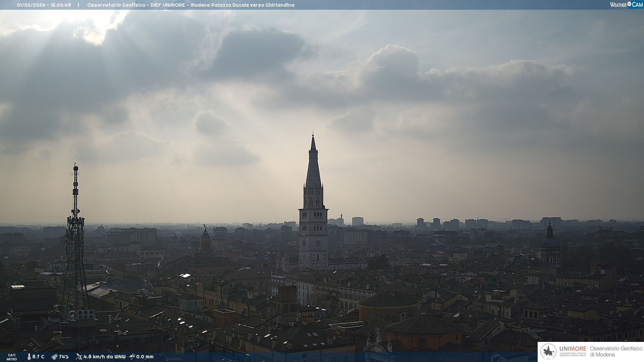Click Osservatorio Geofisico di Modena logo text
Image resolution: width=644 pixels, height=362 pixels.
tap(616, 351)
